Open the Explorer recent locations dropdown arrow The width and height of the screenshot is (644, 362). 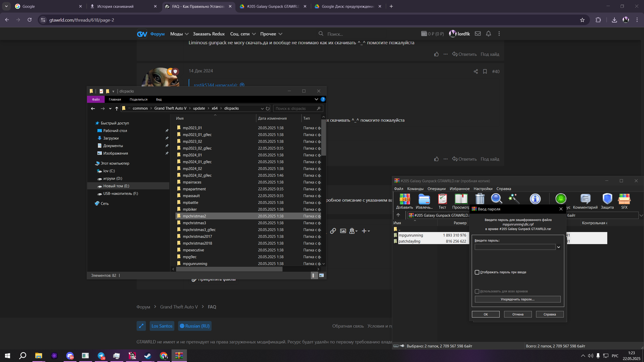click(110, 109)
